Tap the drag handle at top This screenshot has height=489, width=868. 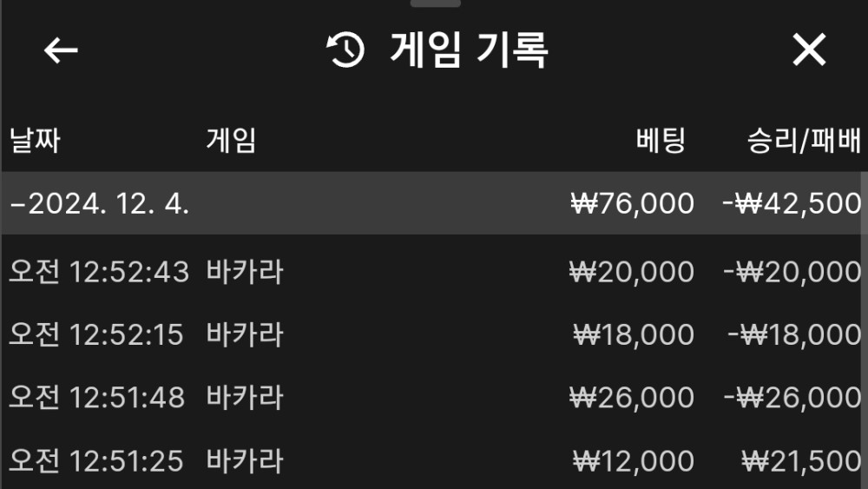[436, 3]
